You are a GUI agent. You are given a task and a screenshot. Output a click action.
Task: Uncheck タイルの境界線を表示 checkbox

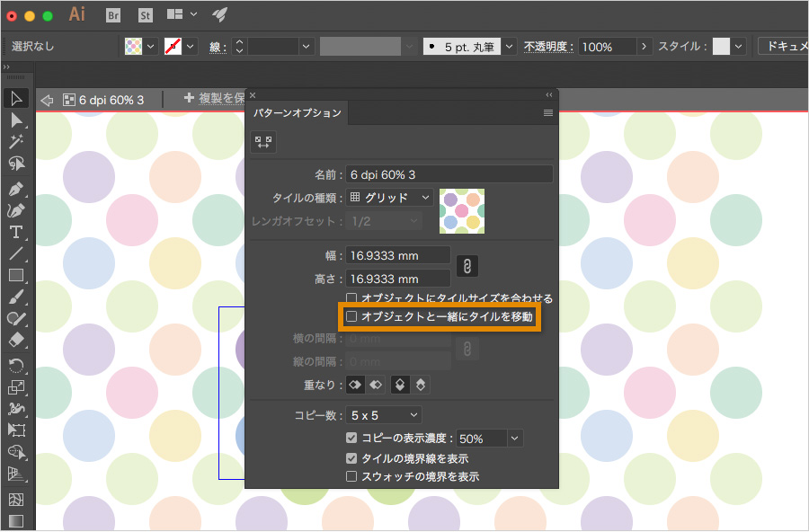351,458
